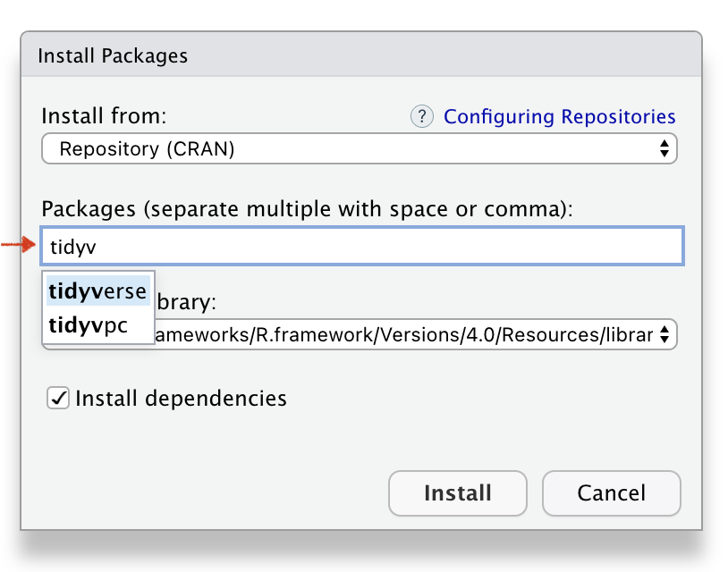Click the question mark help icon

[x=421, y=116]
